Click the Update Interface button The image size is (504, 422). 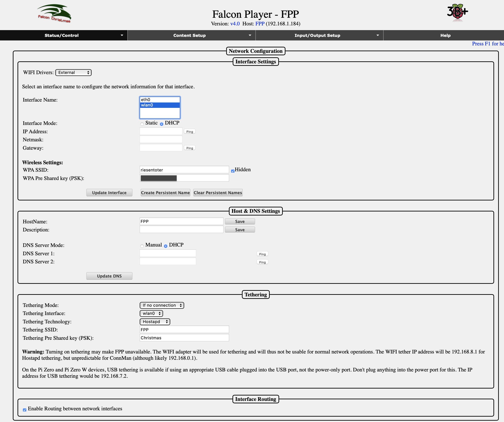(x=109, y=193)
